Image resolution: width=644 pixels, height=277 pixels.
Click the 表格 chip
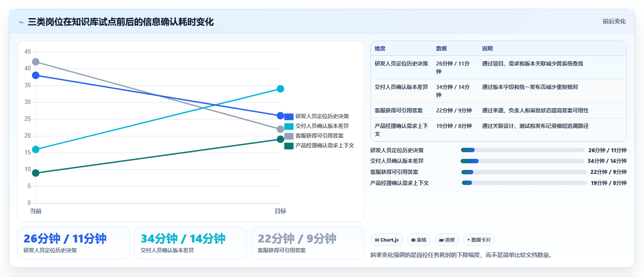419,240
